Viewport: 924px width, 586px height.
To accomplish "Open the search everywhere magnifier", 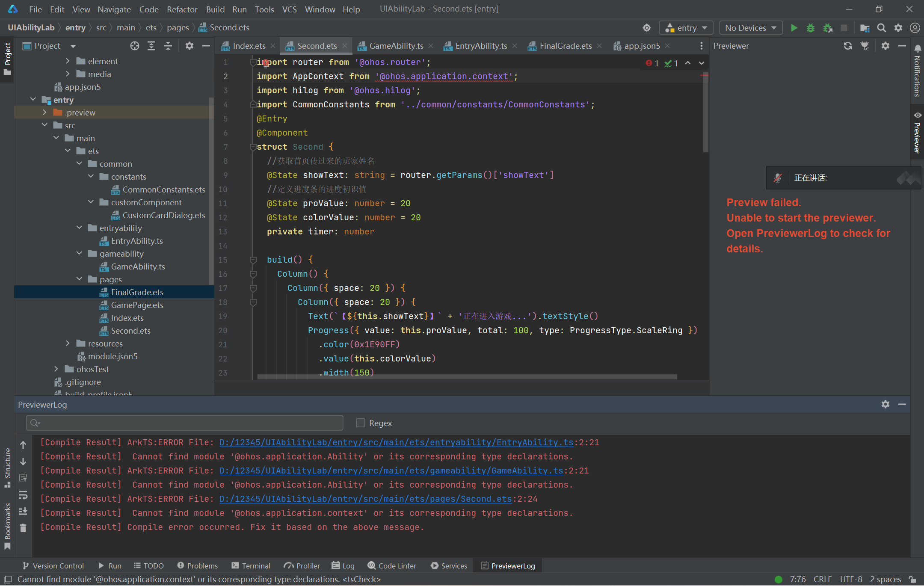I will coord(881,28).
